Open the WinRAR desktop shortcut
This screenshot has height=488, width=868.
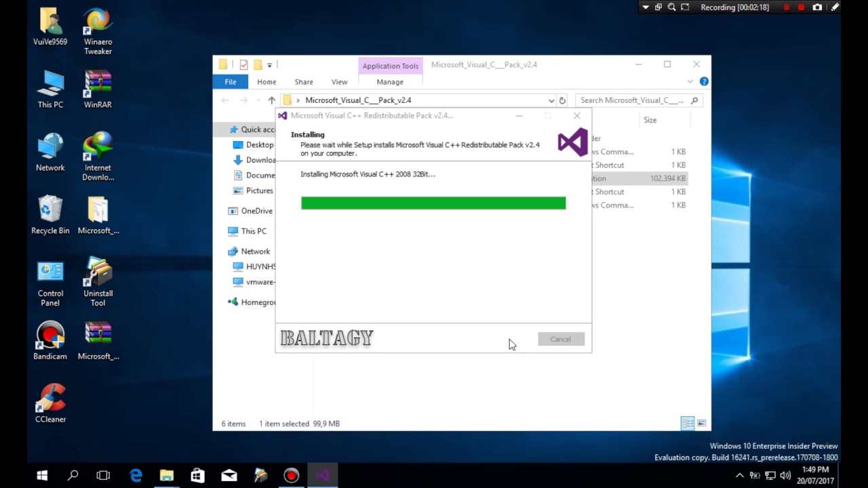[x=98, y=89]
